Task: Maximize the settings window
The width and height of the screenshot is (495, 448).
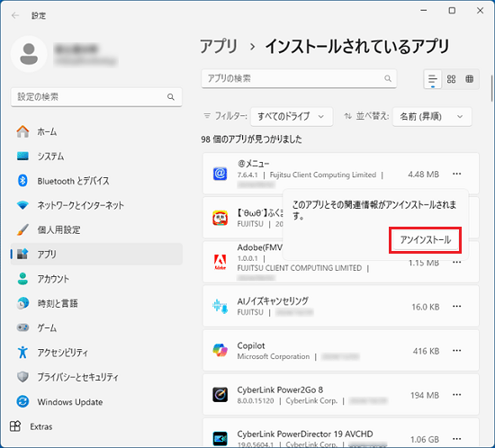Action: click(x=452, y=11)
